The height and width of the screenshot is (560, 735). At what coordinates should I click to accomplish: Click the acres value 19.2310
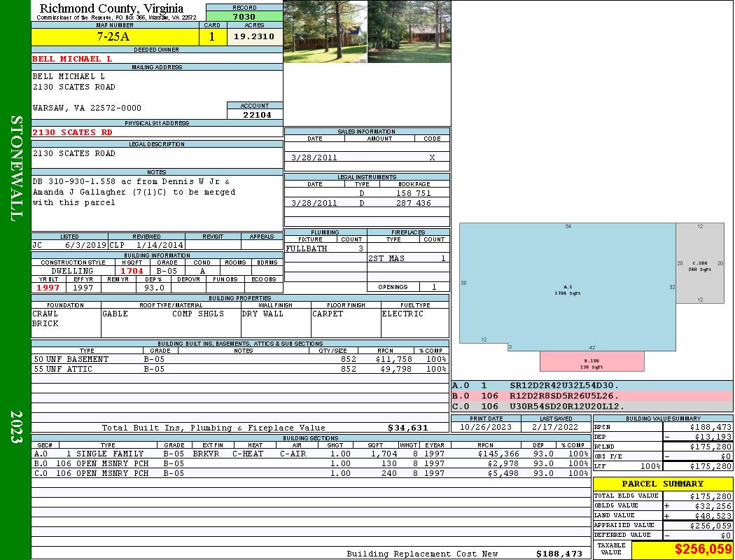pyautogui.click(x=254, y=36)
